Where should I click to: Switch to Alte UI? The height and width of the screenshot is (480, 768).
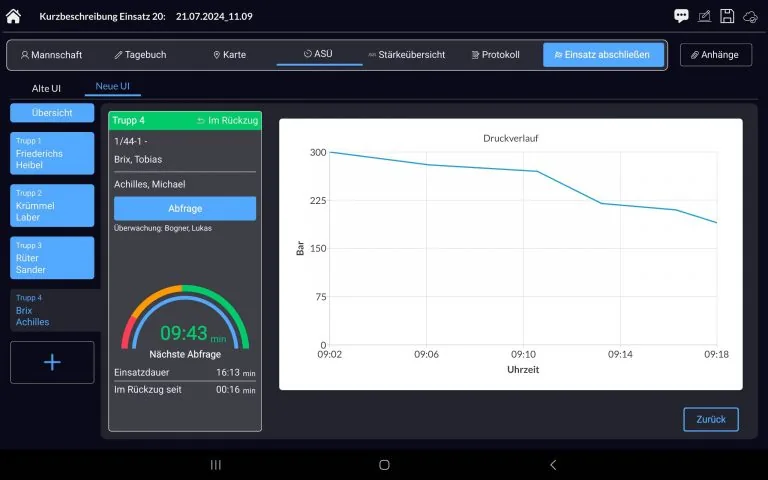pos(46,89)
